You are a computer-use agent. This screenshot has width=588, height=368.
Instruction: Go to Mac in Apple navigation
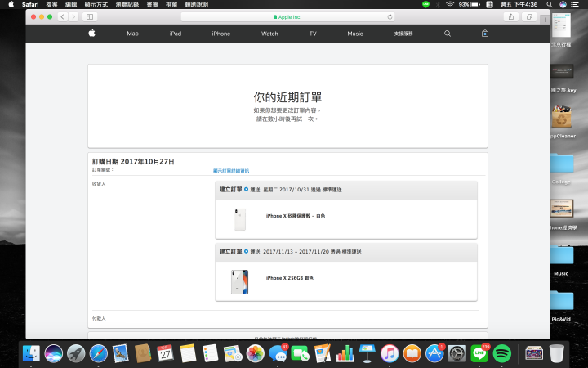132,34
